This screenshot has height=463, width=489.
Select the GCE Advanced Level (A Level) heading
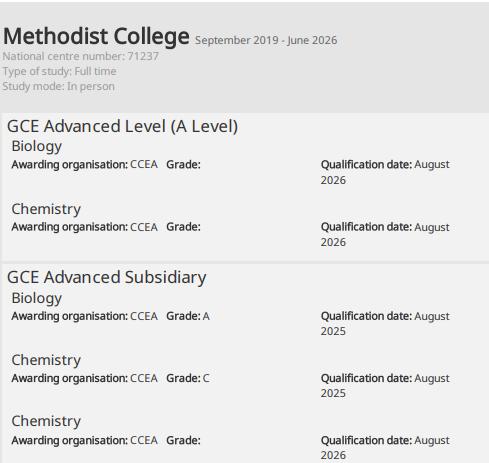click(122, 126)
